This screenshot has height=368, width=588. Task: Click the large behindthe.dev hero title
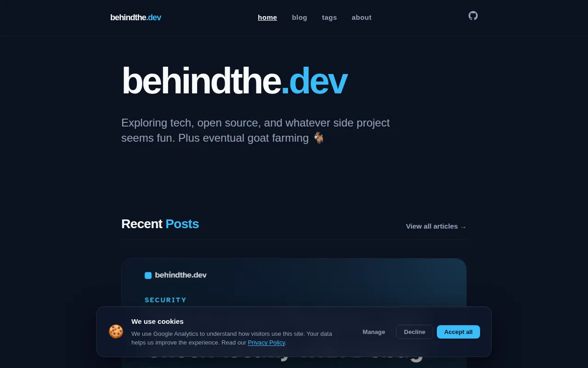234,81
